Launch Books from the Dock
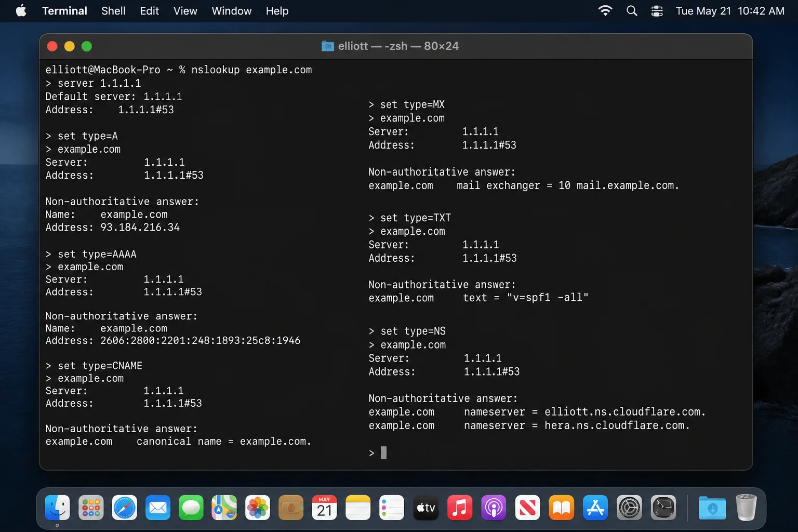 pos(562,508)
